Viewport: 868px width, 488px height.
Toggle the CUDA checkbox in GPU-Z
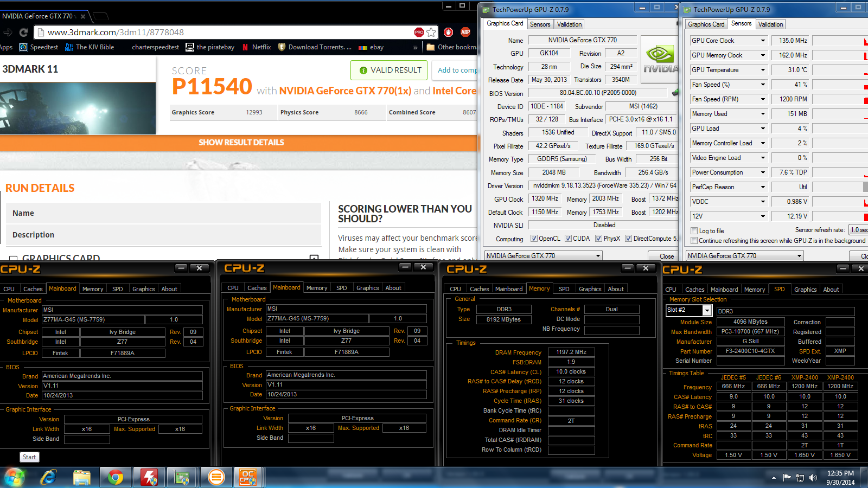(568, 239)
